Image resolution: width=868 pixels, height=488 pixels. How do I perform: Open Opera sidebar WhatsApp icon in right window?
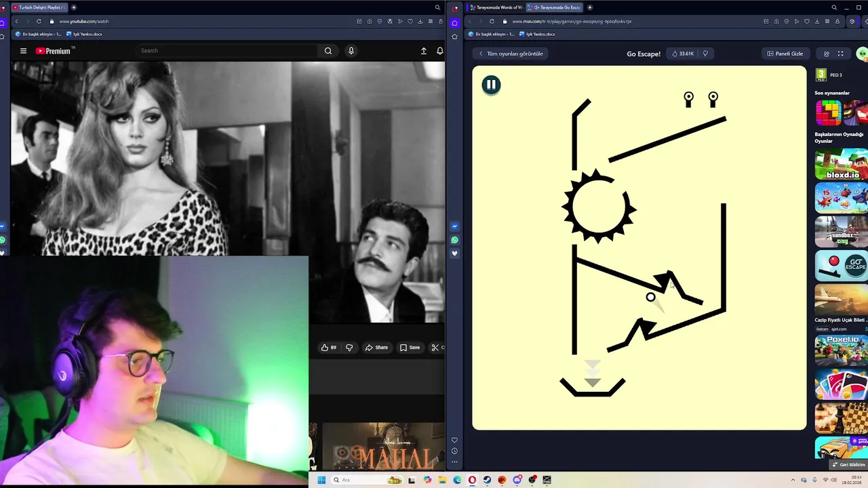(x=454, y=240)
